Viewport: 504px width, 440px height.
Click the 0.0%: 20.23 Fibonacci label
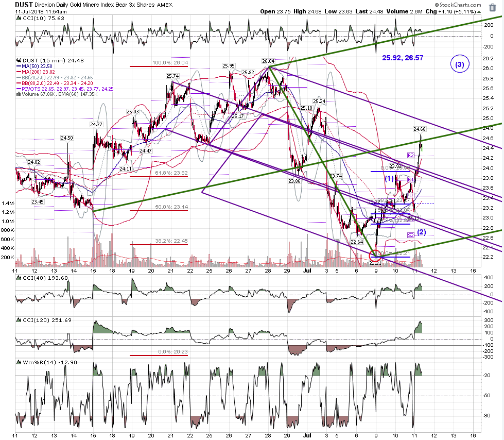pos(172,351)
